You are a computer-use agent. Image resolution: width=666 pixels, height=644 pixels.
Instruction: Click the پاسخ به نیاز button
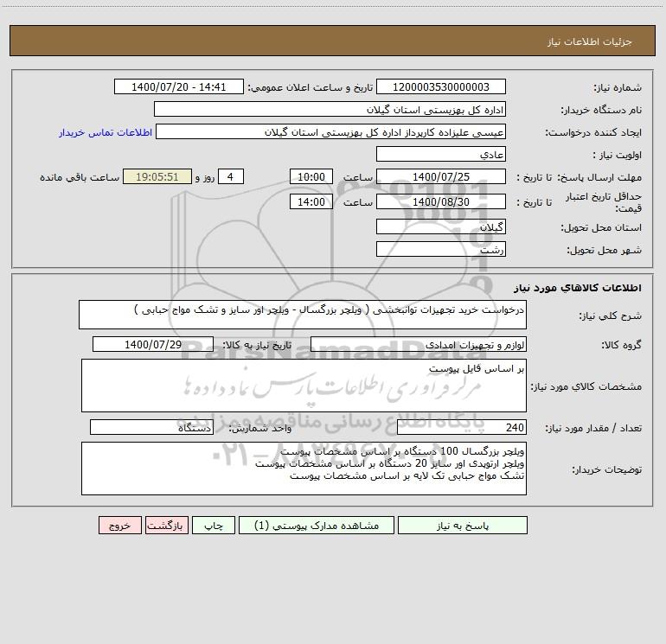(x=462, y=525)
